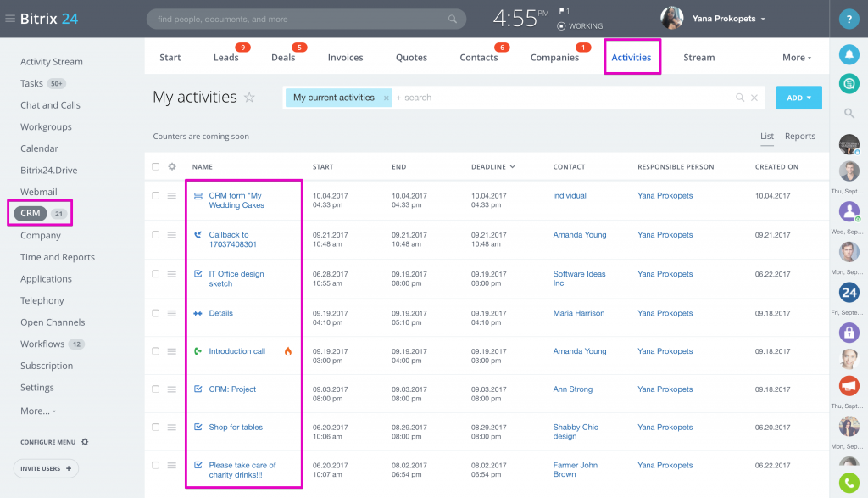Viewport: 868px width, 498px height.
Task: Open the notifications bell icon
Action: pyautogui.click(x=849, y=54)
